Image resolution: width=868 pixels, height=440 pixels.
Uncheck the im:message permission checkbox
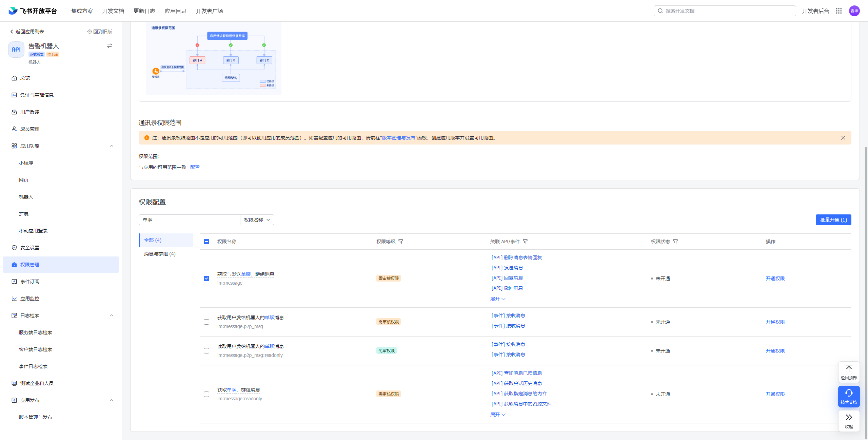[x=206, y=279]
